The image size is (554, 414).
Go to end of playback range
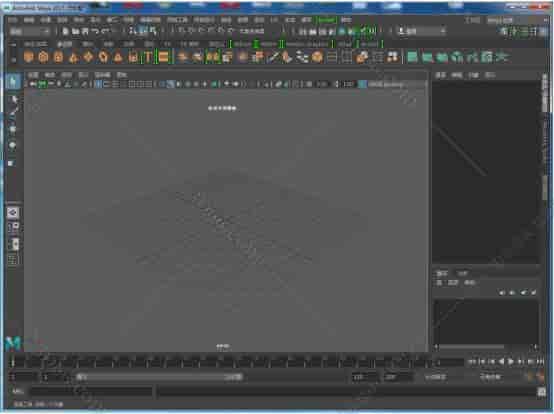(540, 361)
